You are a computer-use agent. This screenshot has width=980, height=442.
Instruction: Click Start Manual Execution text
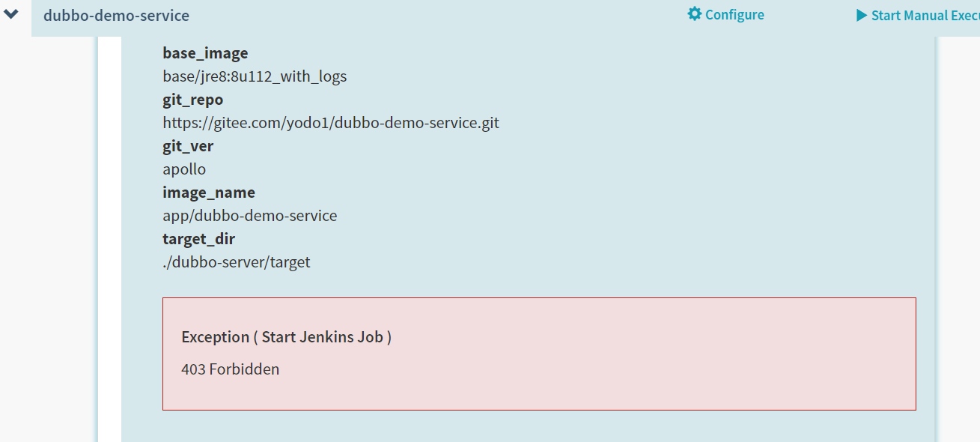click(925, 15)
